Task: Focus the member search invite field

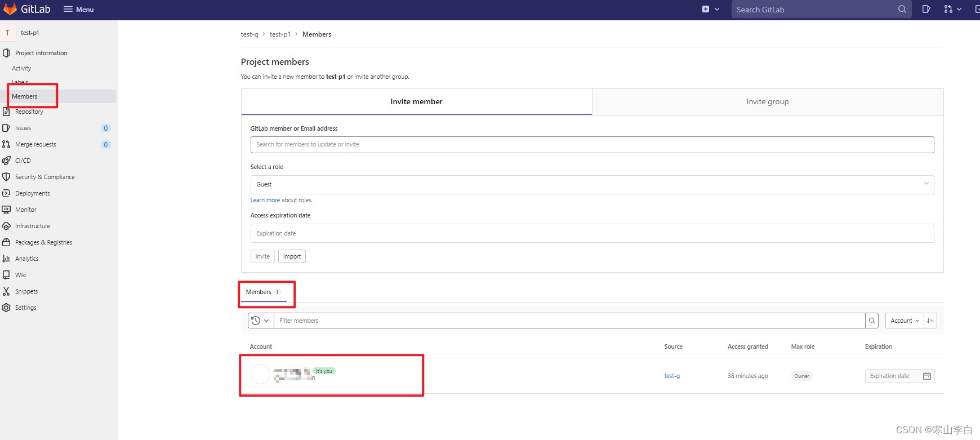Action: (x=592, y=145)
